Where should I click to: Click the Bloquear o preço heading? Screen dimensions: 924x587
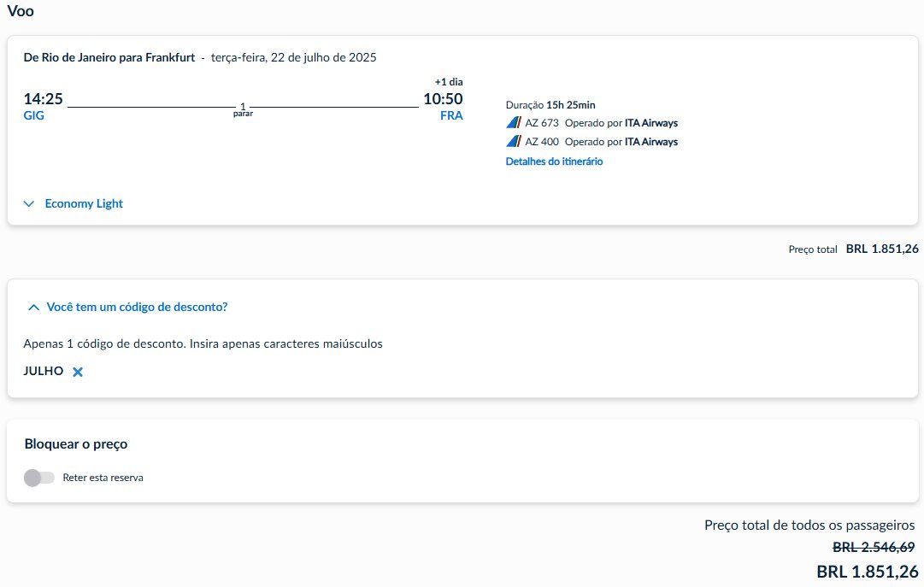[76, 444]
